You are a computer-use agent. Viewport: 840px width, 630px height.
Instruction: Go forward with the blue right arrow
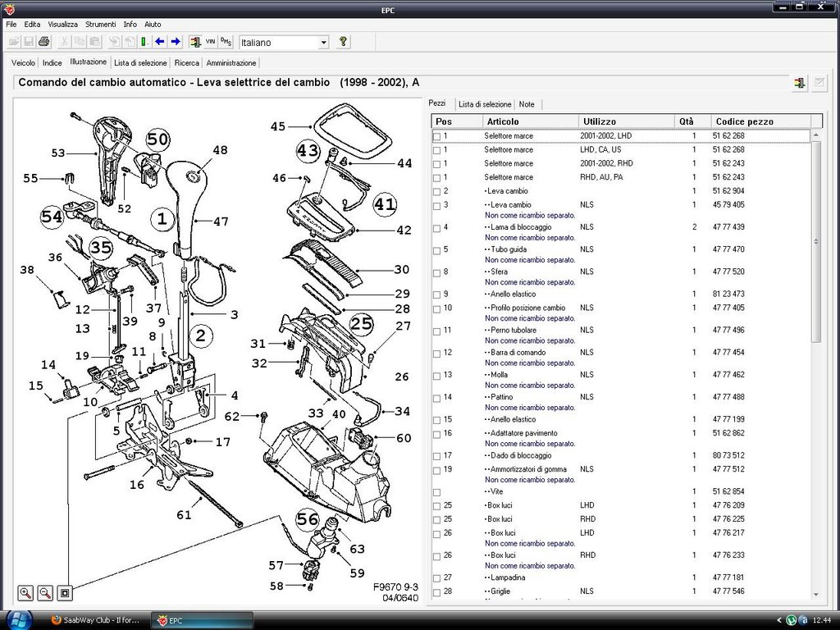point(176,42)
